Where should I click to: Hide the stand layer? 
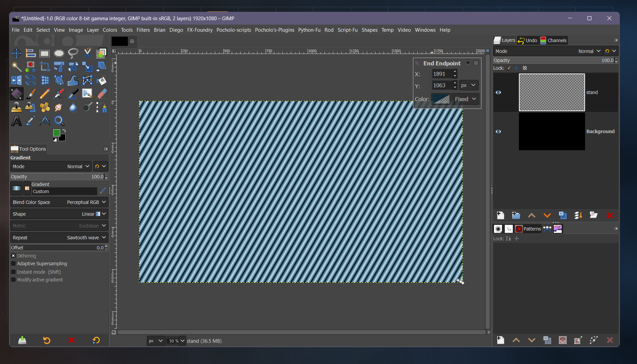click(498, 92)
